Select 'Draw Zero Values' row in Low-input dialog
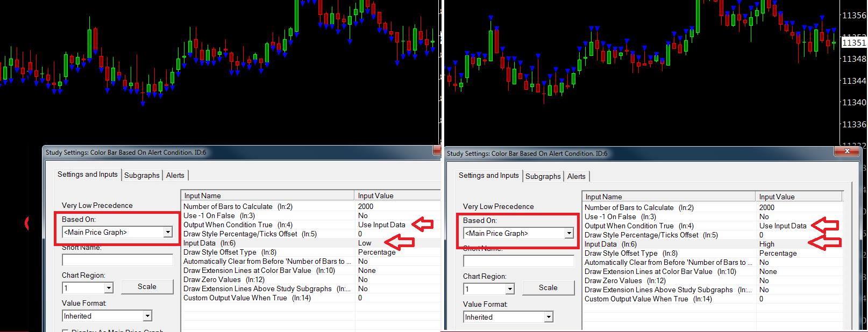The image size is (868, 332). (x=311, y=279)
